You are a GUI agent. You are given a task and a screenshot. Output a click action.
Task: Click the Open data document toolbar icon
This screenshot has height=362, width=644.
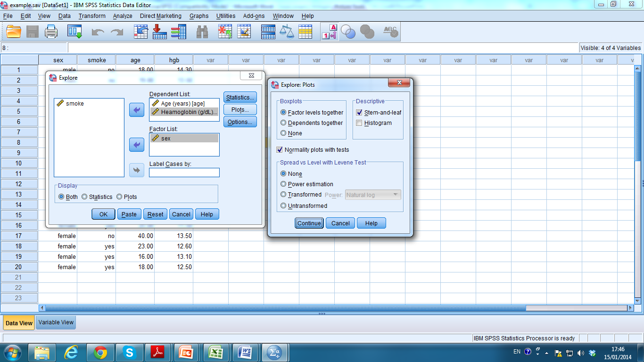(x=14, y=32)
